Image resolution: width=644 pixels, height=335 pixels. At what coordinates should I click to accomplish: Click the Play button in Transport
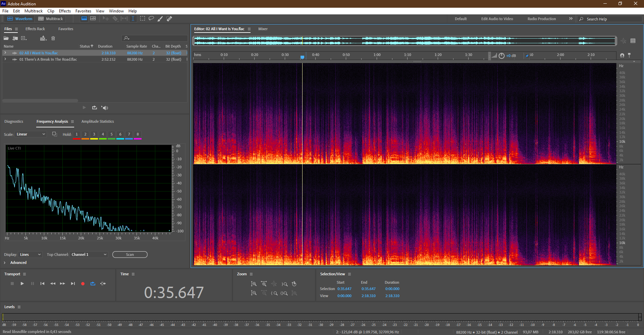(x=22, y=284)
